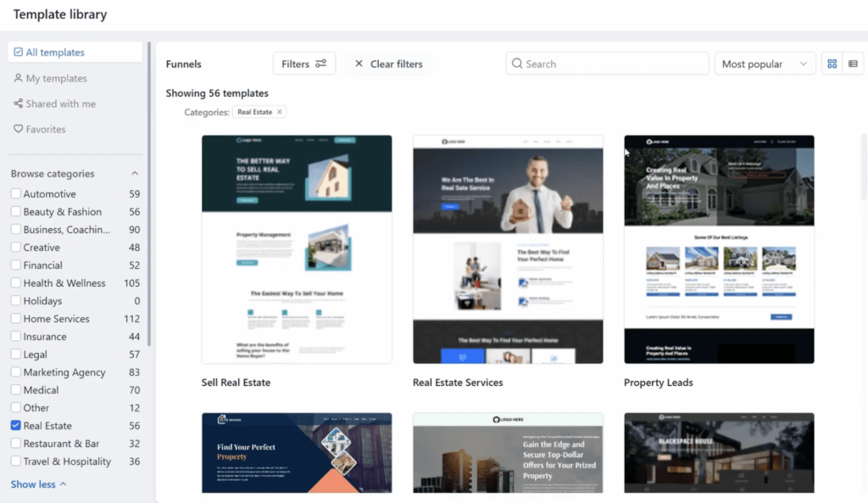868x503 pixels.
Task: Click the templates area vertical scrollbar
Action: 864,166
